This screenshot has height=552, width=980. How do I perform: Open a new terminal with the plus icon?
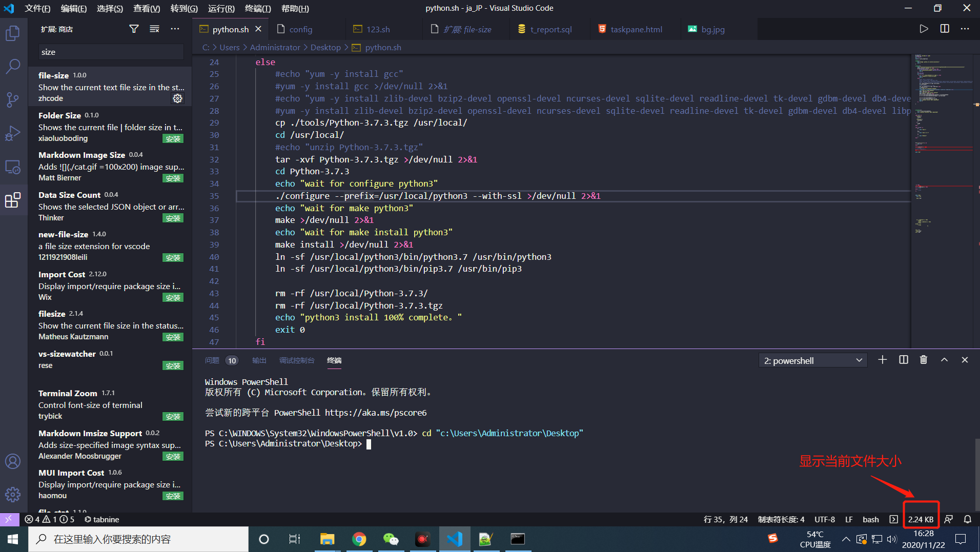point(882,360)
